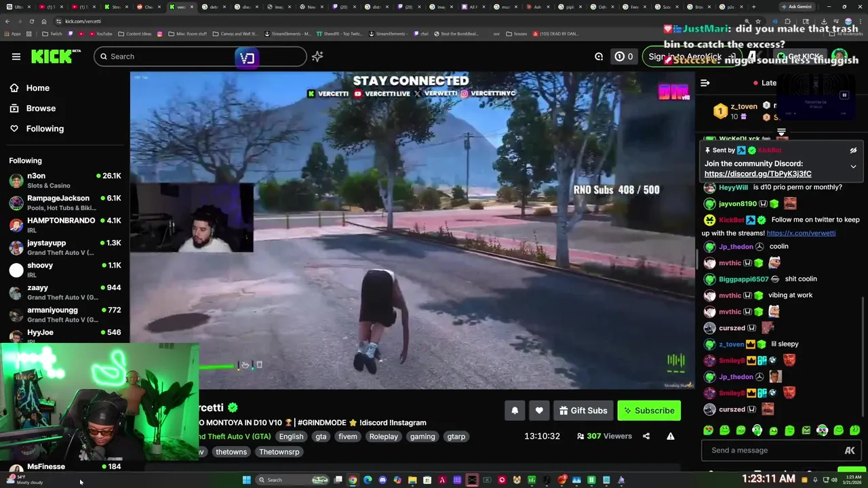This screenshot has height=488, width=868.
Task: Report the stream using the warning triangle
Action: (x=671, y=436)
